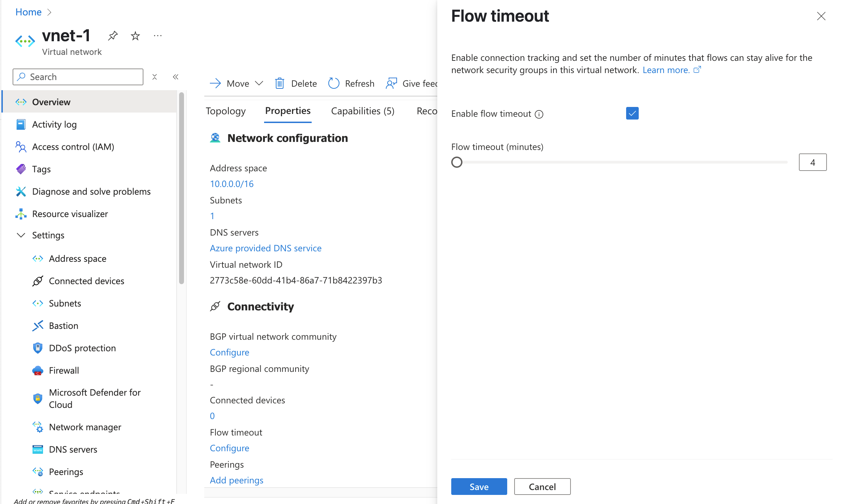Show the Enable flow timeout info tooltip

click(x=539, y=114)
